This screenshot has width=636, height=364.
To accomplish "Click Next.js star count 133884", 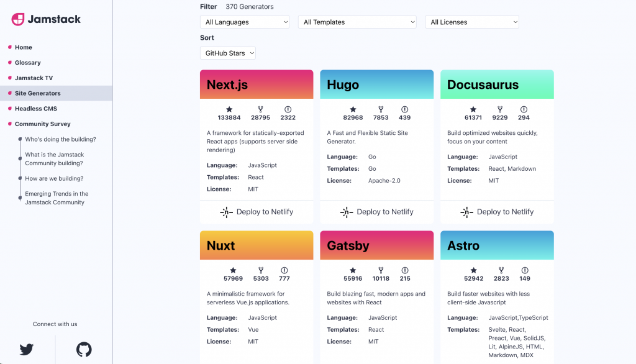I will (229, 117).
